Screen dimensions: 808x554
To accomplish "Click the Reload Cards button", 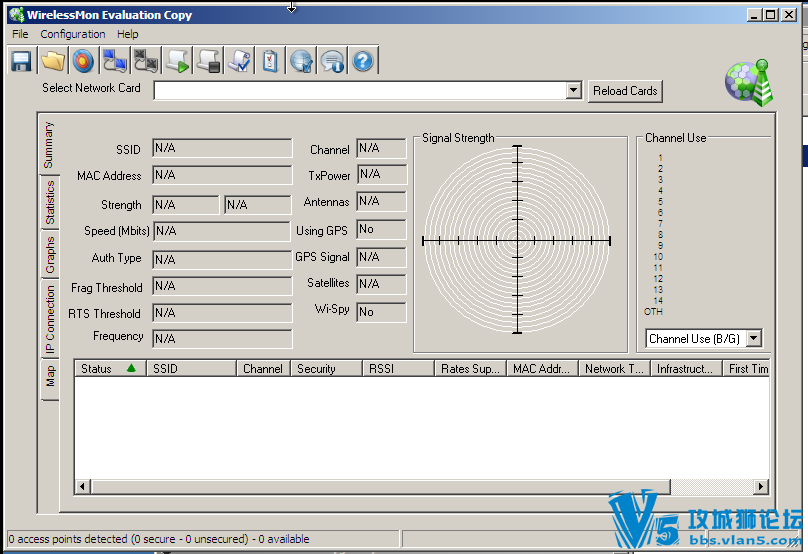I will click(625, 91).
